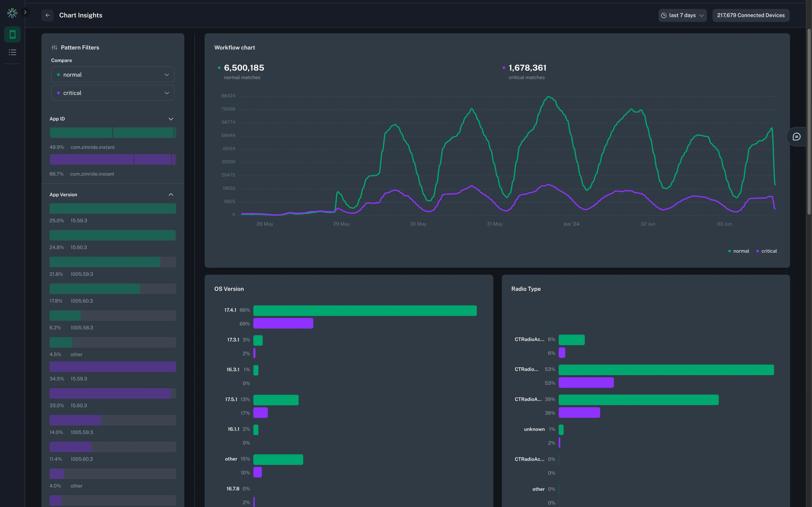812x507 pixels.
Task: Select the mobile devices icon in the left sidebar
Action: pyautogui.click(x=12, y=34)
